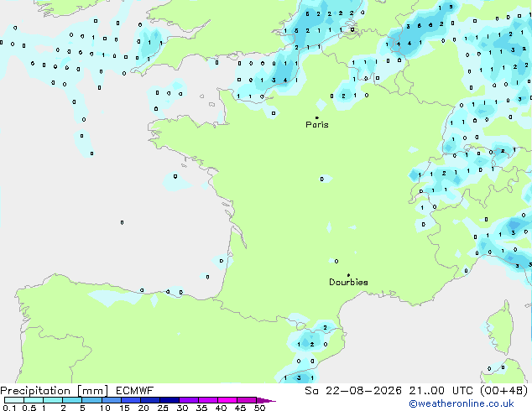Select the 'Precipitation [mm]' title text
Screen dimensions: 532x411
(x=55, y=391)
